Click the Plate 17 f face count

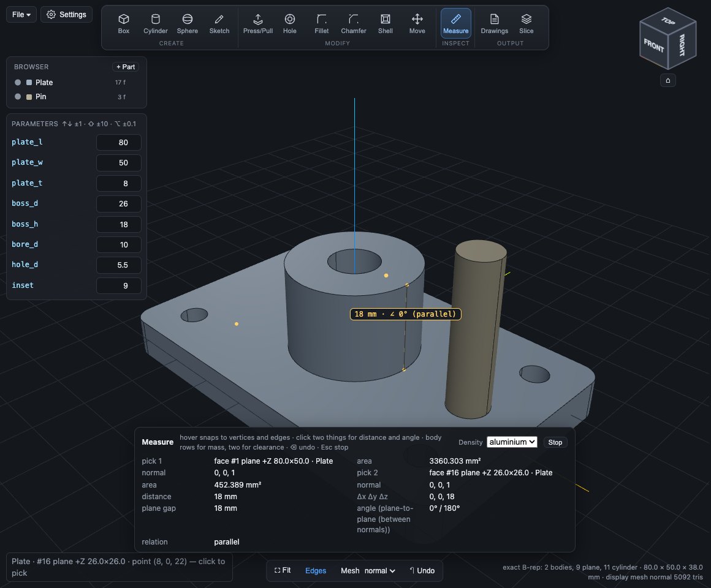pyautogui.click(x=120, y=83)
